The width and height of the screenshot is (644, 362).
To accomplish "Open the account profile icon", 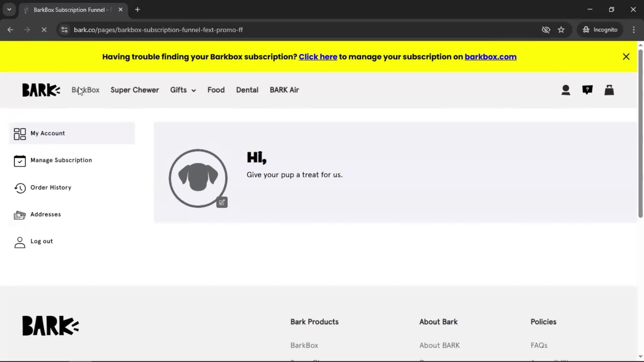I will tap(566, 90).
